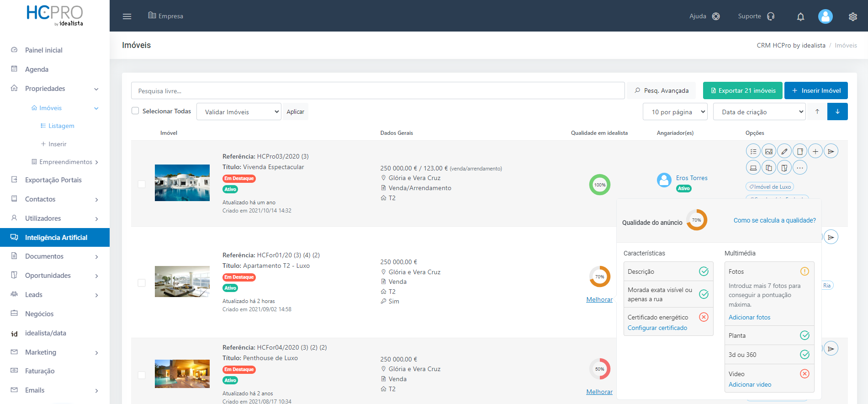Sort descending with the blue down-arrow button

click(837, 112)
